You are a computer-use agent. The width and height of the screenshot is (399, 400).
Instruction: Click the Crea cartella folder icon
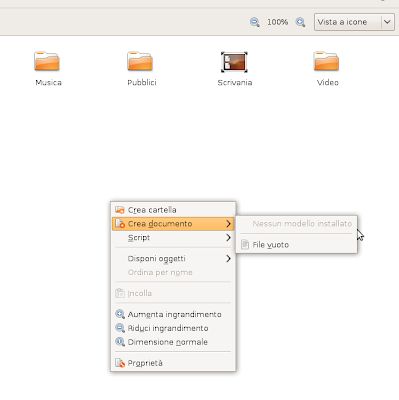tap(120, 210)
